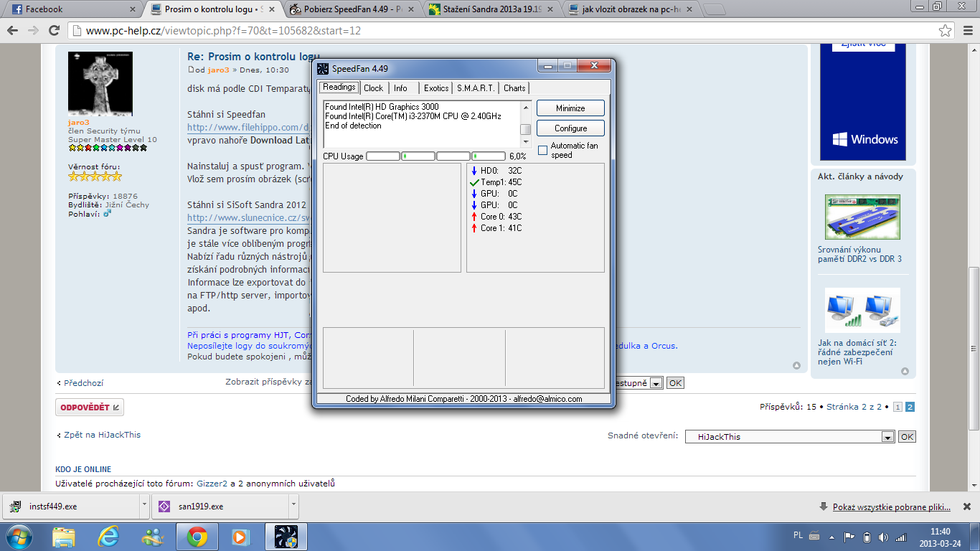Click jaro3's avatar image

(100, 84)
